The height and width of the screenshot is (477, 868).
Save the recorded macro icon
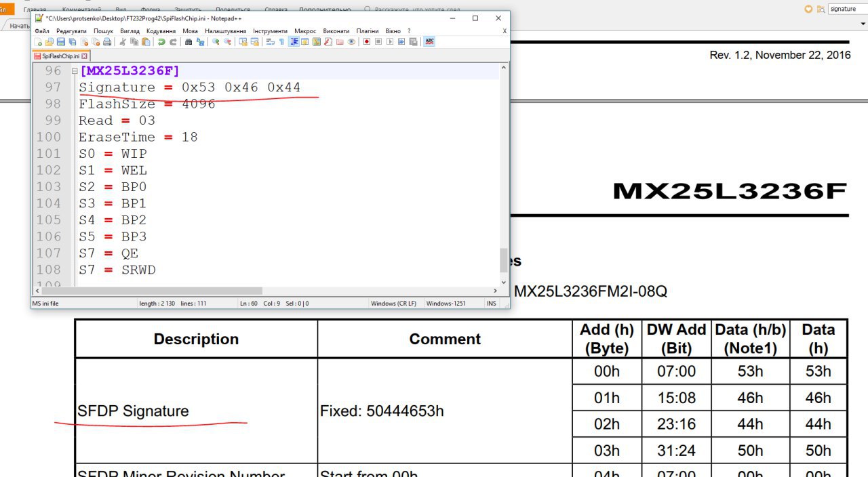(412, 42)
